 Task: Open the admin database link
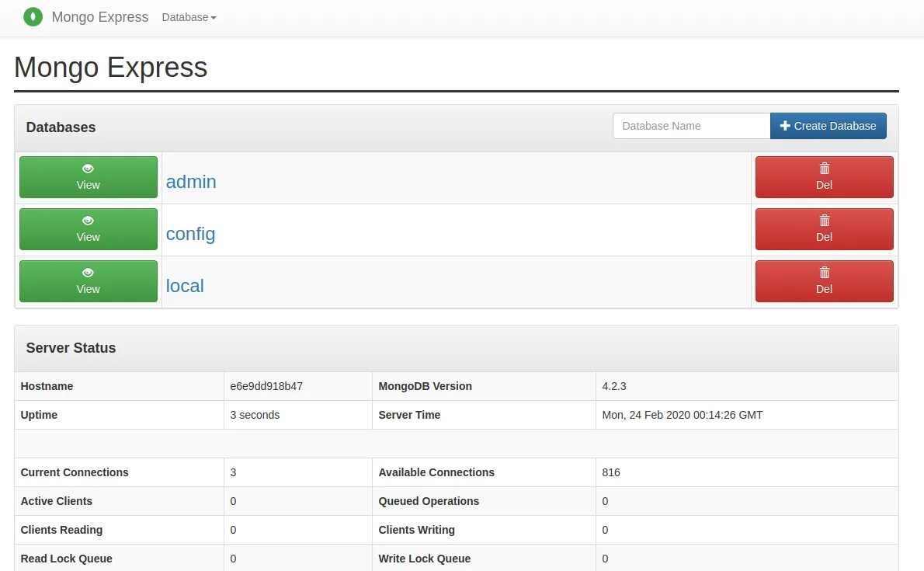191,182
